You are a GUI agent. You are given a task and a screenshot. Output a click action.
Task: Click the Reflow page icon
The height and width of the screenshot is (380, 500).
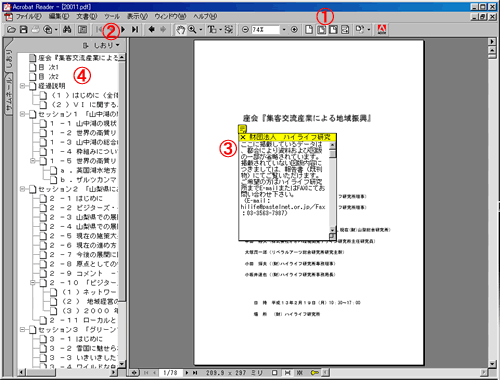(345, 30)
